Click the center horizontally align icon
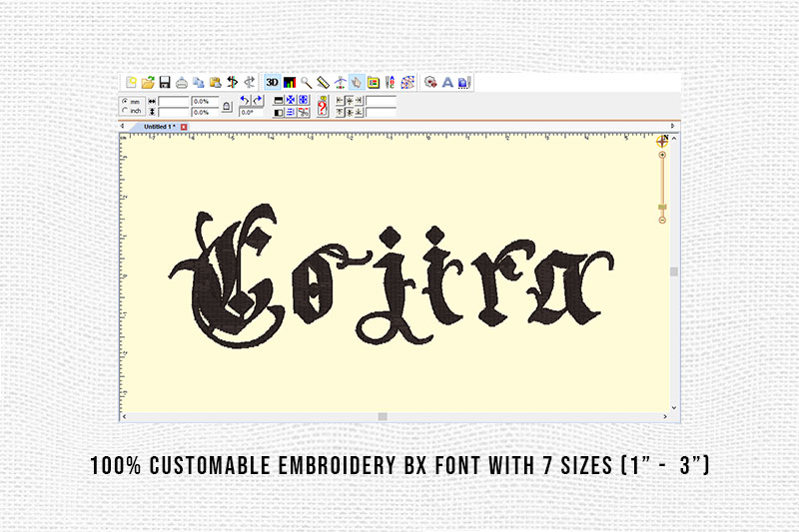 click(349, 100)
